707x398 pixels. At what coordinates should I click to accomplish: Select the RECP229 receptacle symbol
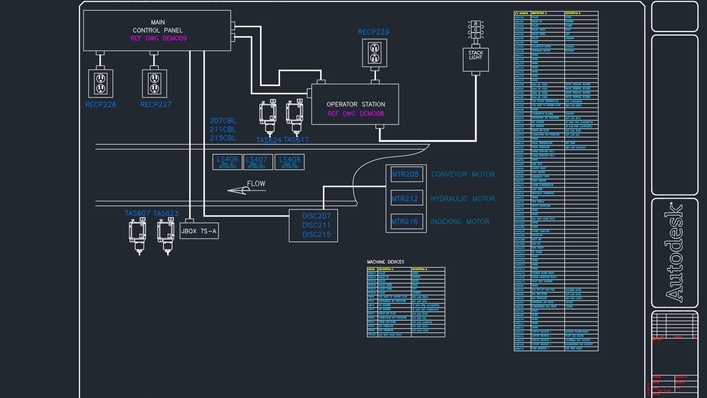click(x=374, y=53)
